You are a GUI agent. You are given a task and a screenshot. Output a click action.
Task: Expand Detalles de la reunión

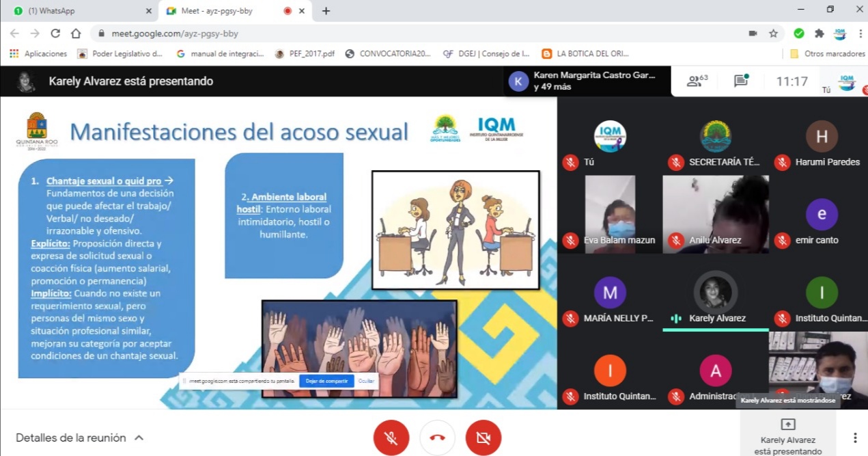coord(80,438)
